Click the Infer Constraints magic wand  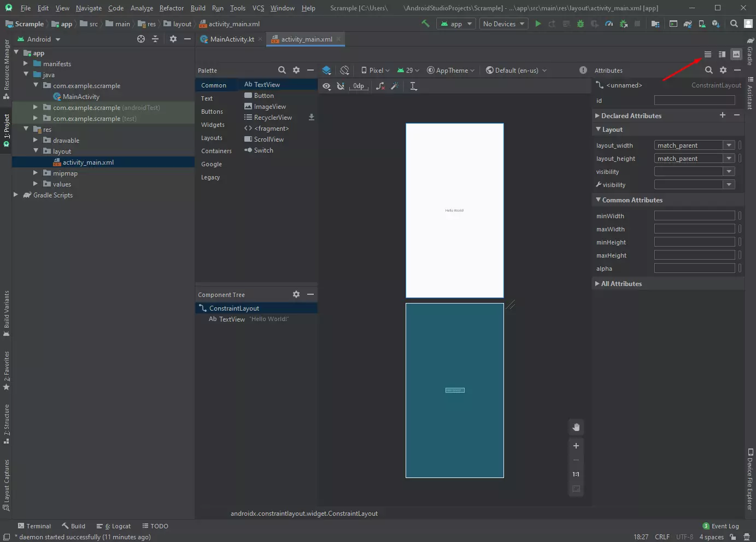(395, 86)
